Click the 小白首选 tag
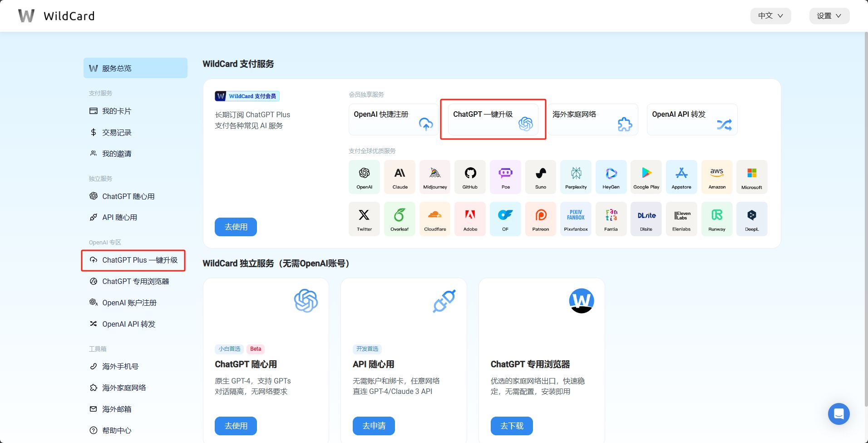Image resolution: width=868 pixels, height=443 pixels. tap(229, 349)
